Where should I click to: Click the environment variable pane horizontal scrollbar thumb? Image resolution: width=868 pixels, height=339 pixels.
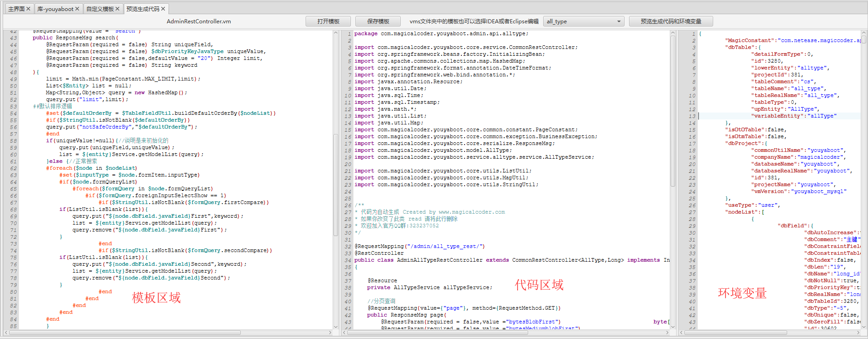pyautogui.click(x=736, y=333)
